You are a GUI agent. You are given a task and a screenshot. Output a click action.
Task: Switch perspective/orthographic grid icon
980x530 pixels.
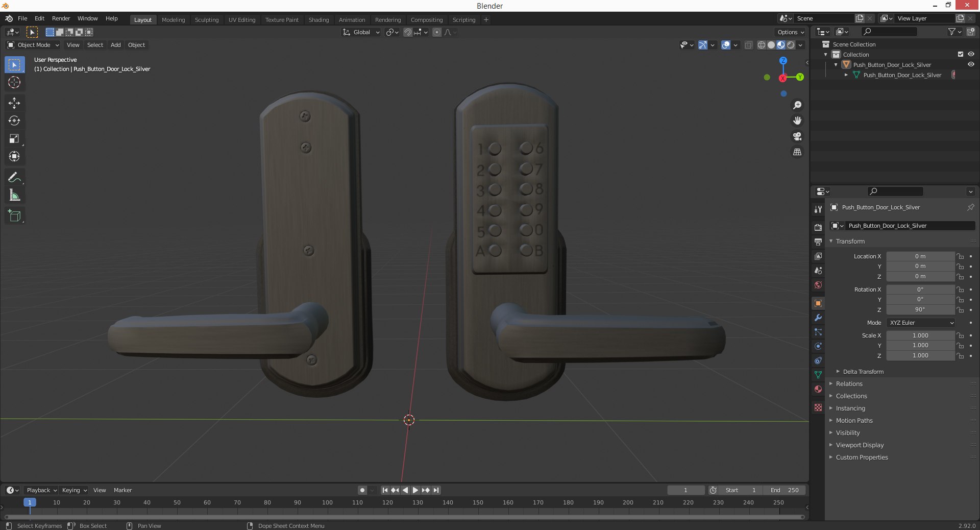point(797,152)
